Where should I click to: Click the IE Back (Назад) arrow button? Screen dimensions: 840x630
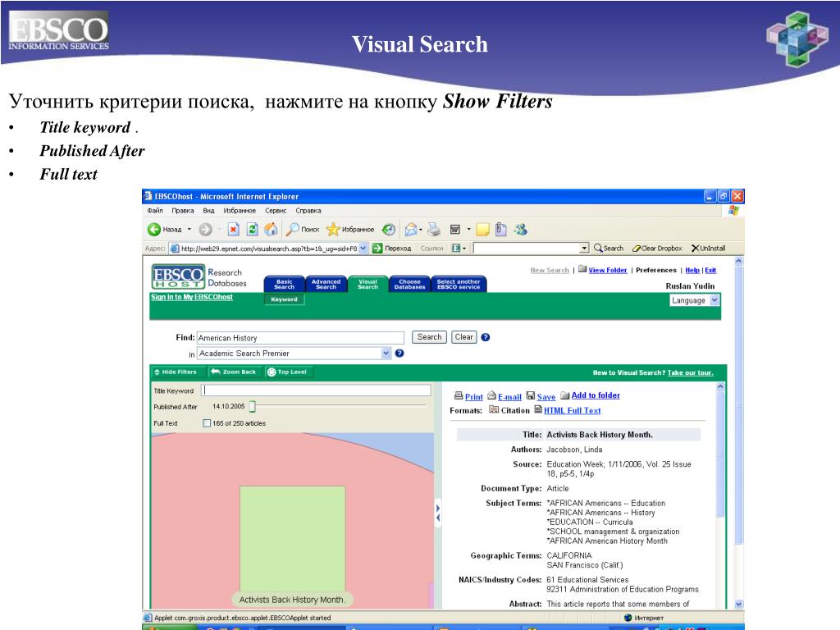pos(154,230)
